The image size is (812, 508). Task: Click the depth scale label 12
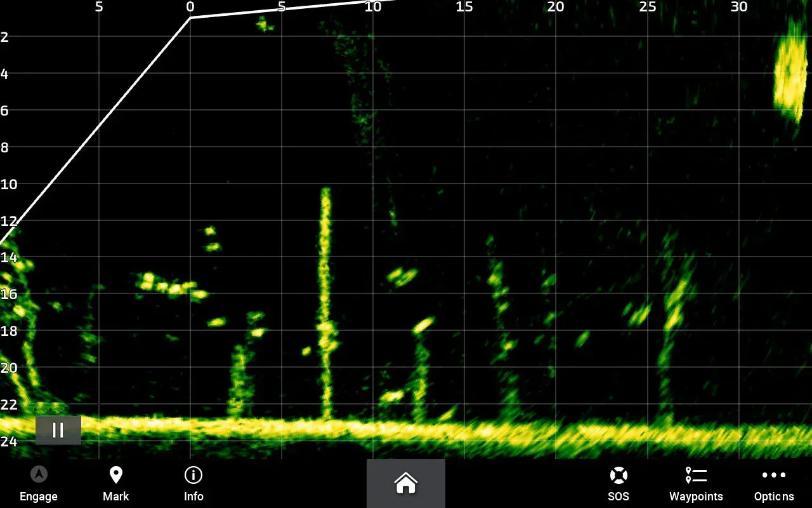pyautogui.click(x=8, y=221)
